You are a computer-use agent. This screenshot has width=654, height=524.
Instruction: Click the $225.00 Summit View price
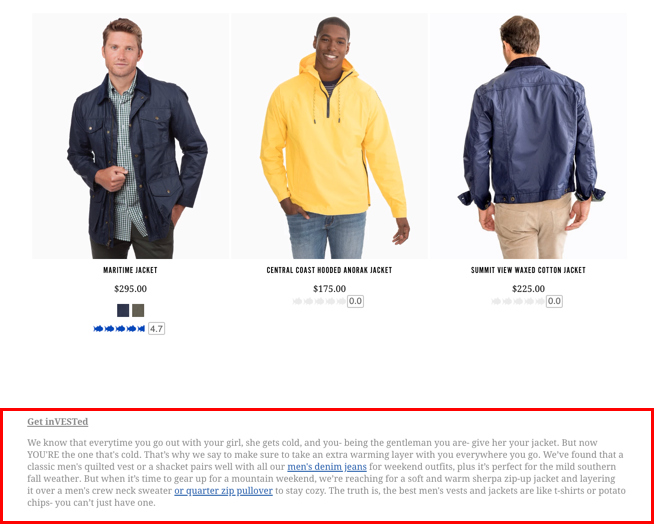coord(528,289)
